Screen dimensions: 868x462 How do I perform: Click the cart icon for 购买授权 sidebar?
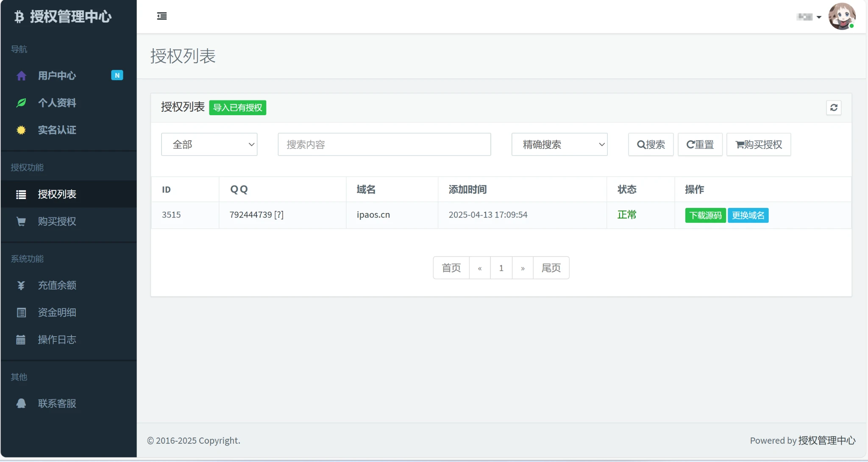21,221
